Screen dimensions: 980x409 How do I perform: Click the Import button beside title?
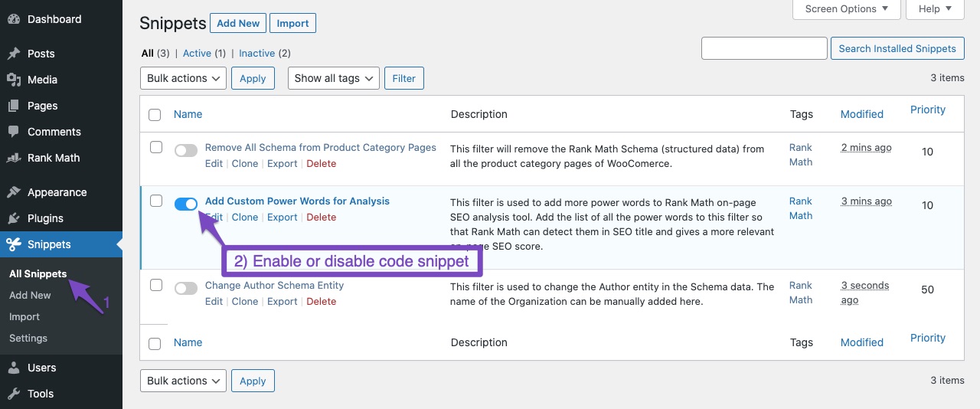click(x=292, y=24)
